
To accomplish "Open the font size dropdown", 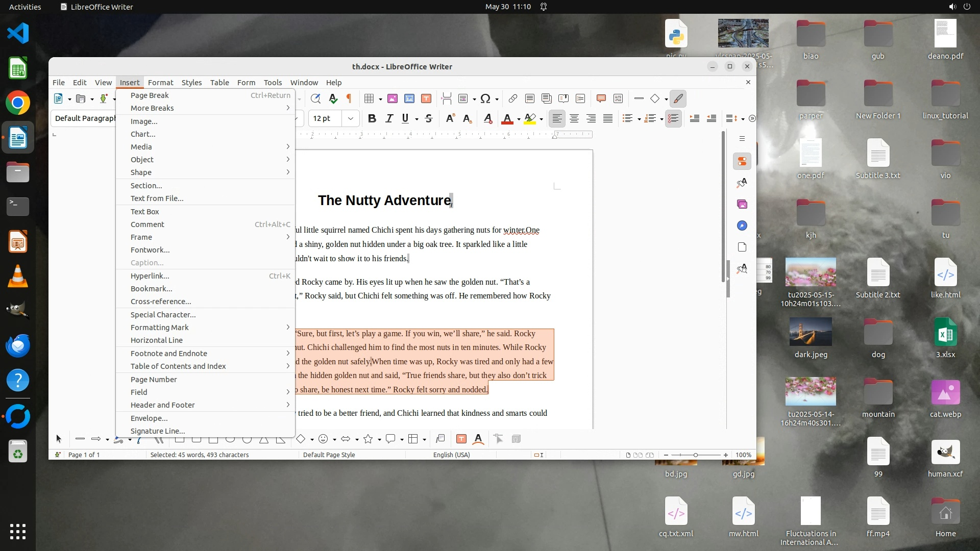I will coord(351,119).
